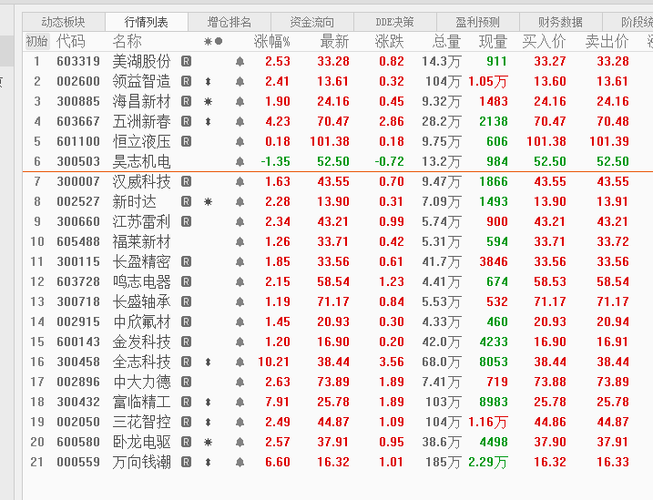The height and width of the screenshot is (500, 653).
Task: Select the 增仓排名 tab
Action: (229, 22)
